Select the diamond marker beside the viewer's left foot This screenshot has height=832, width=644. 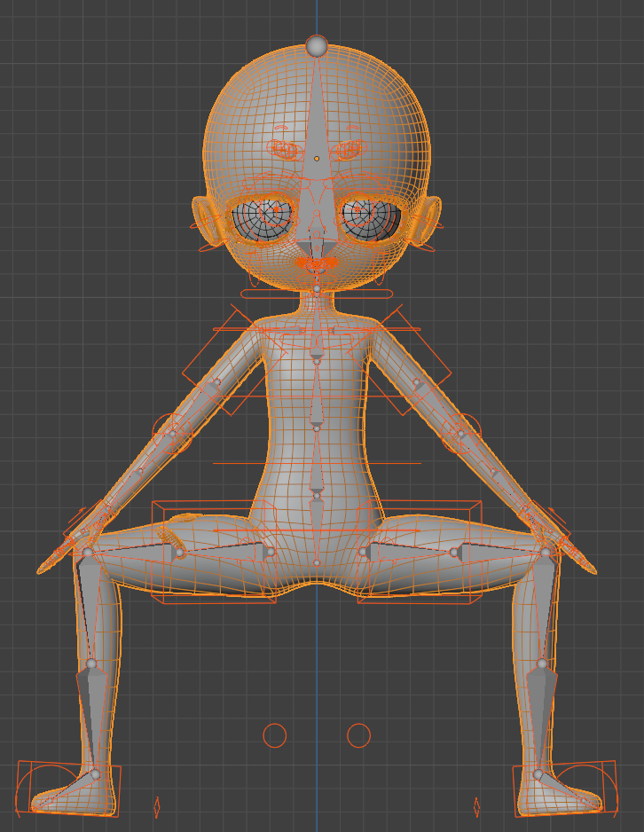(156, 807)
